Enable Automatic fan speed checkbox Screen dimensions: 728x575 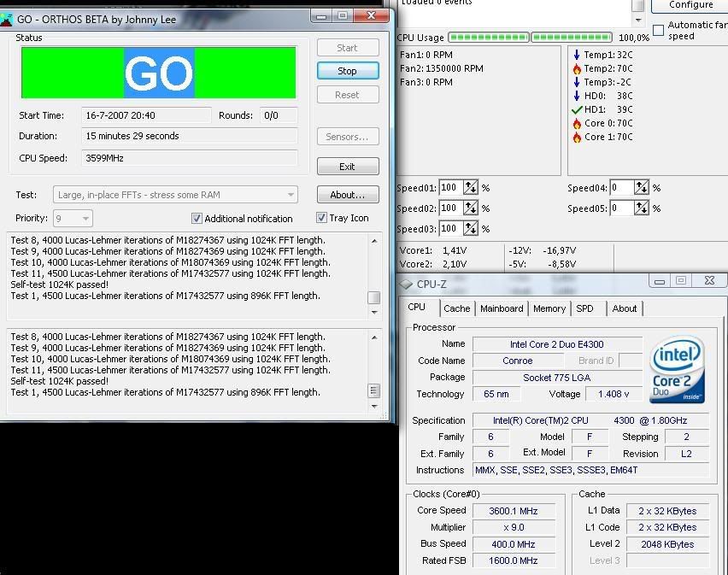[x=658, y=30]
